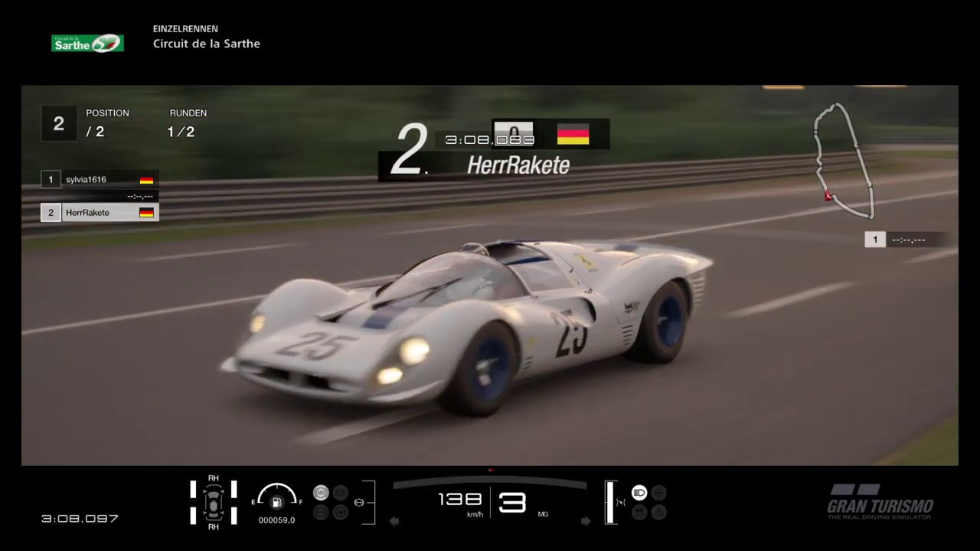Click the German flag in the center banner
Image resolution: width=980 pixels, height=551 pixels.
[573, 134]
